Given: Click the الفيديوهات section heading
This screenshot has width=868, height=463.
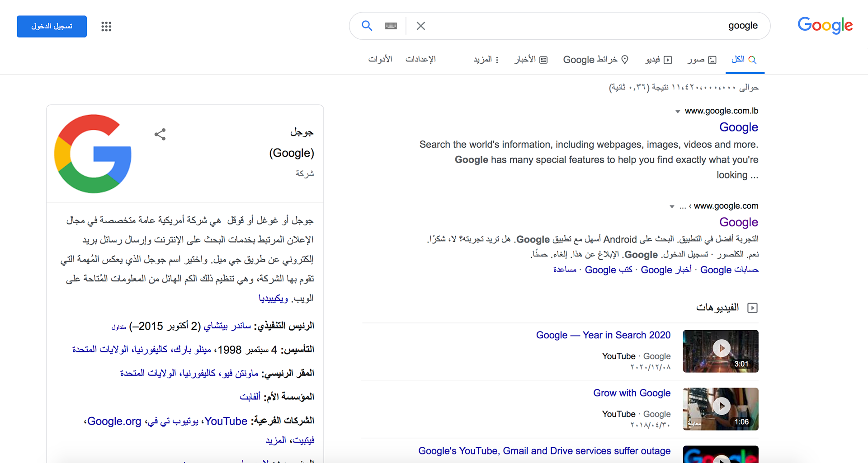Looking at the screenshot, I should click(717, 308).
